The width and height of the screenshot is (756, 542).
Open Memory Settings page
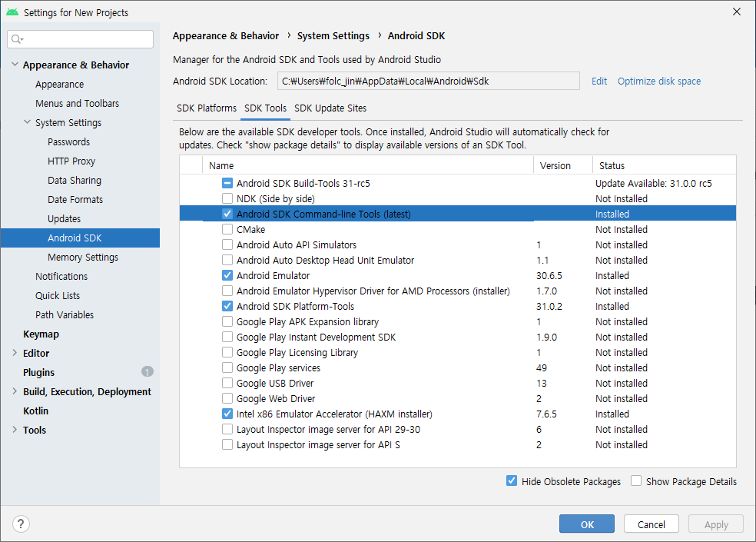click(x=83, y=258)
